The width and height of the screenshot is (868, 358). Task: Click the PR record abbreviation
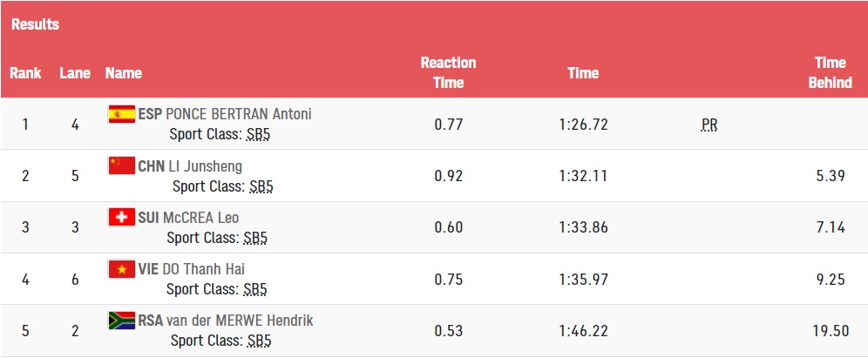click(x=709, y=125)
